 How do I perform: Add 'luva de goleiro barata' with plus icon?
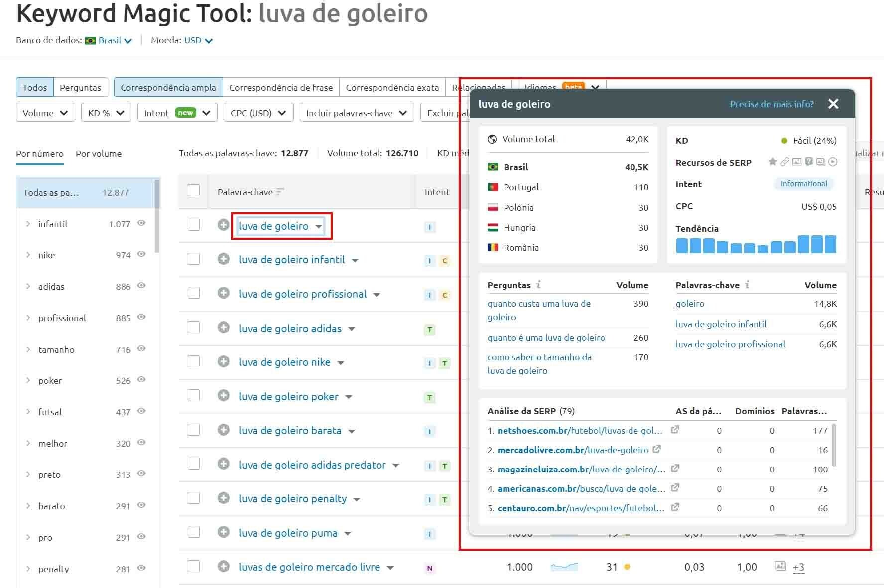click(223, 430)
